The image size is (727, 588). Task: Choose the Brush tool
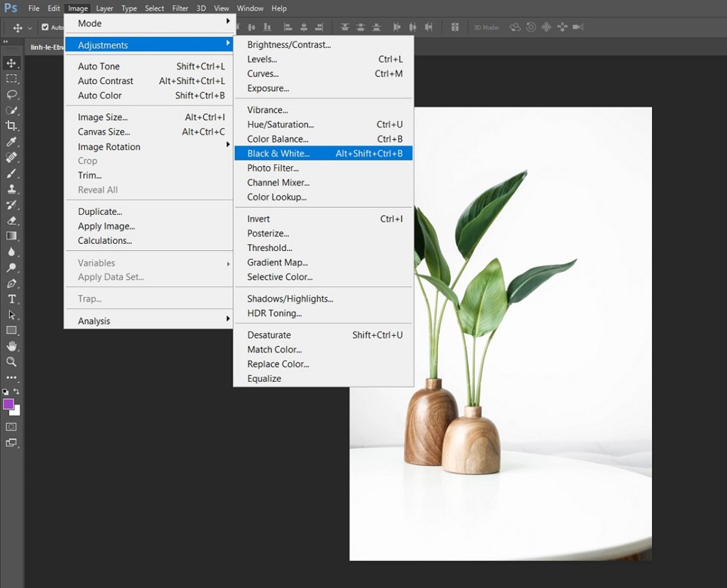[x=11, y=174]
